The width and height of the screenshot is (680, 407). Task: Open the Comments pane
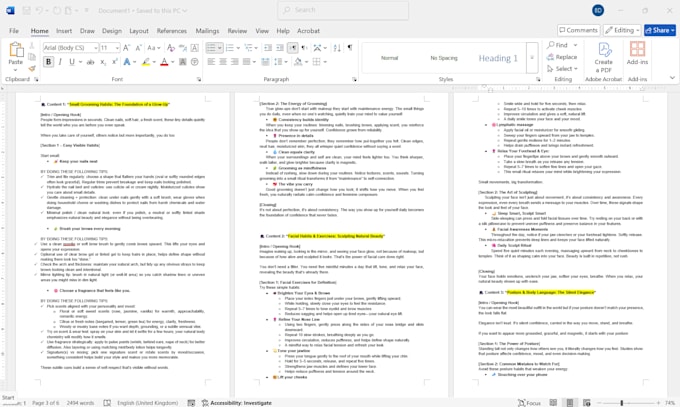[x=578, y=30]
